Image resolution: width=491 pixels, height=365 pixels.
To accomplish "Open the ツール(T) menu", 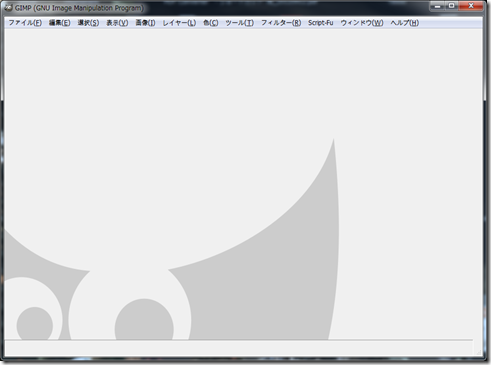I will 240,23.
